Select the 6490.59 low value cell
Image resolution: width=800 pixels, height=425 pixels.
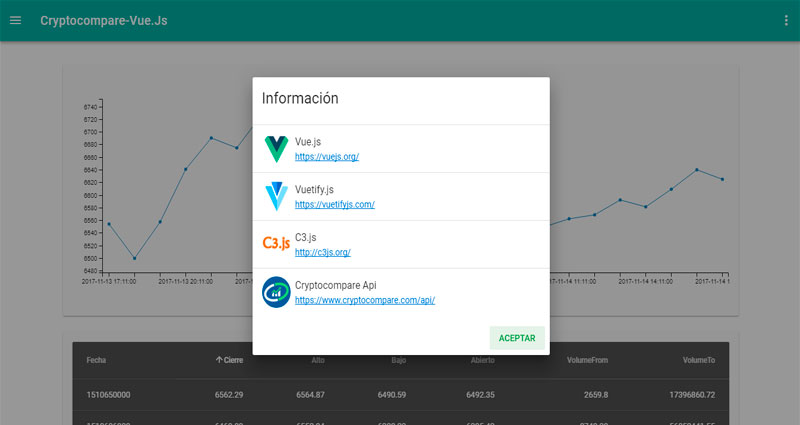pos(392,395)
